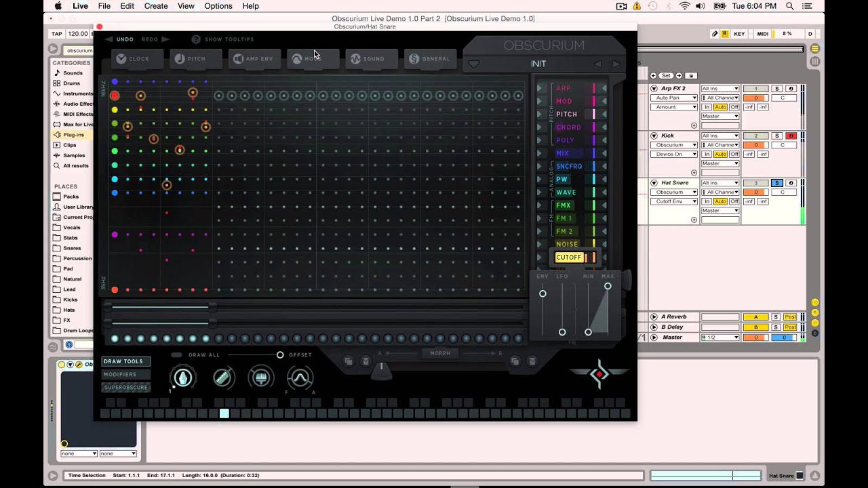Open the Sound tab in Obscurium
868x488 pixels.
pos(372,59)
